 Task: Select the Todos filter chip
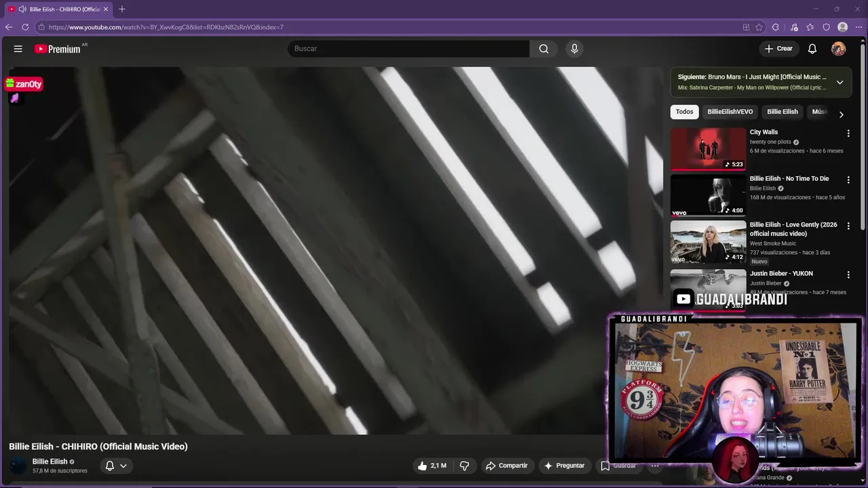[684, 112]
